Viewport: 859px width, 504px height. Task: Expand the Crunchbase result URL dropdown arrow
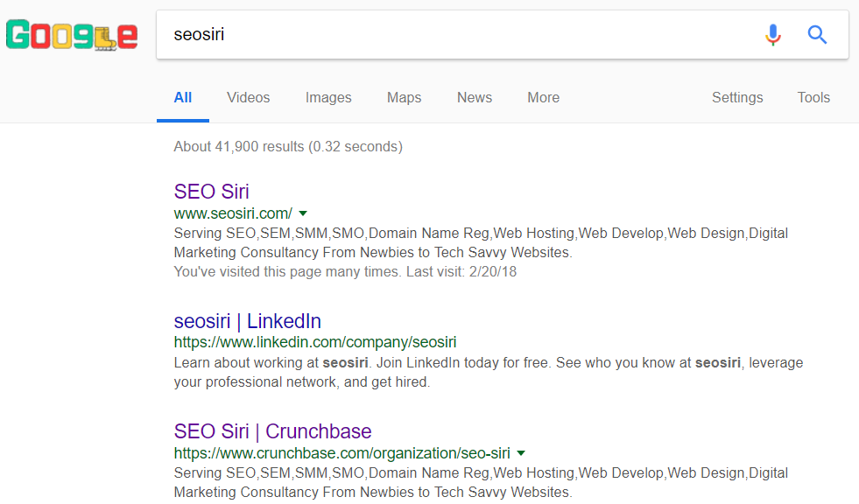click(x=521, y=453)
